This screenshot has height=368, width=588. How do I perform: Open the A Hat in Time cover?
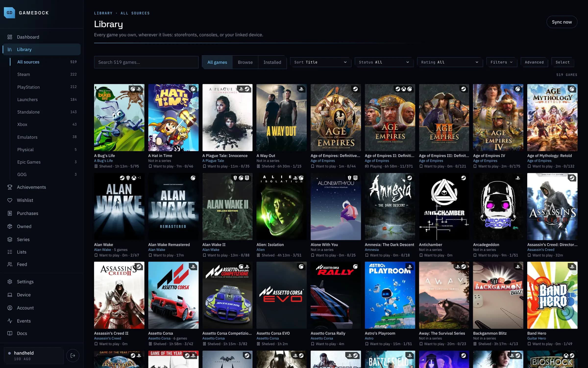(x=173, y=118)
